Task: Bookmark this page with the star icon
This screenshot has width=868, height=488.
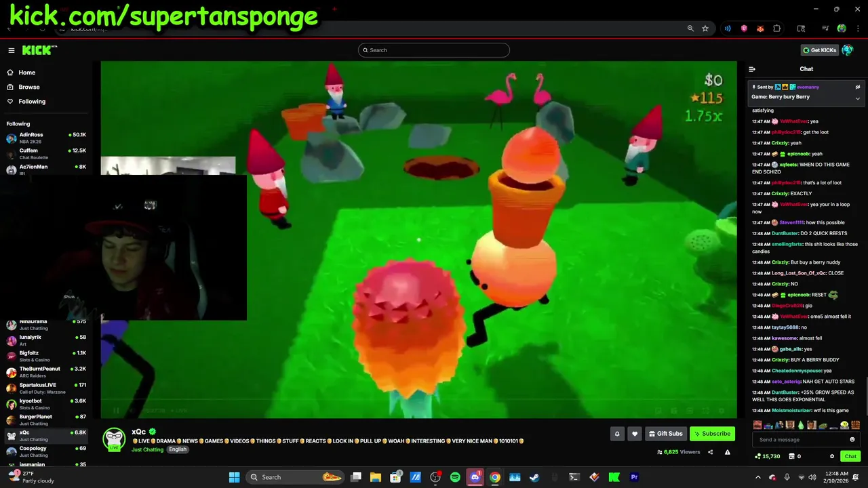Action: click(705, 28)
